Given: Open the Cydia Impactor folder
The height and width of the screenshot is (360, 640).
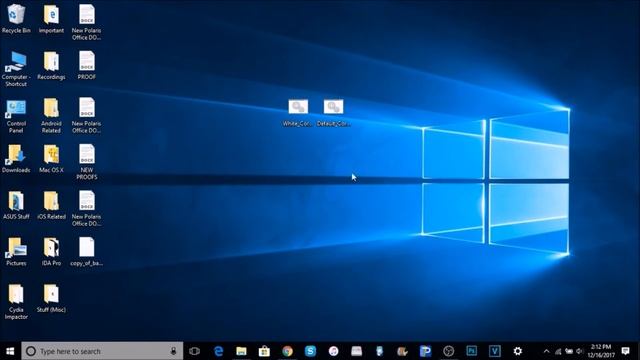Looking at the screenshot, I should pyautogui.click(x=16, y=302).
